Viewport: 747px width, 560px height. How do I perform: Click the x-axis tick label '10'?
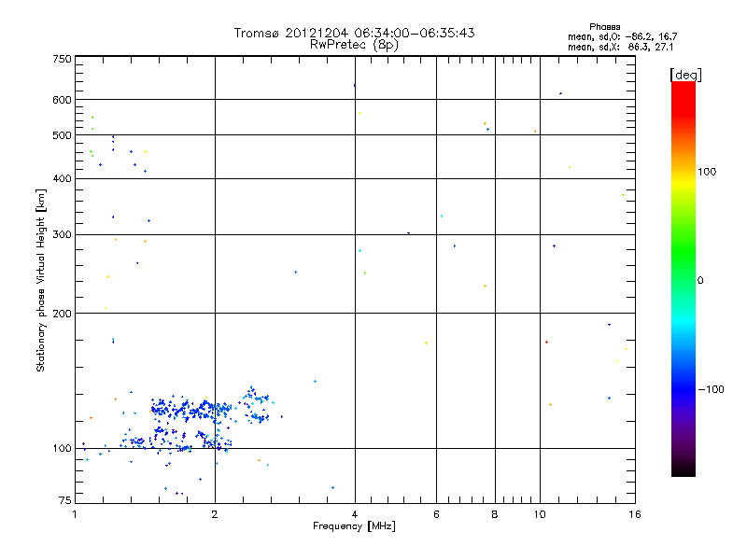(x=540, y=514)
